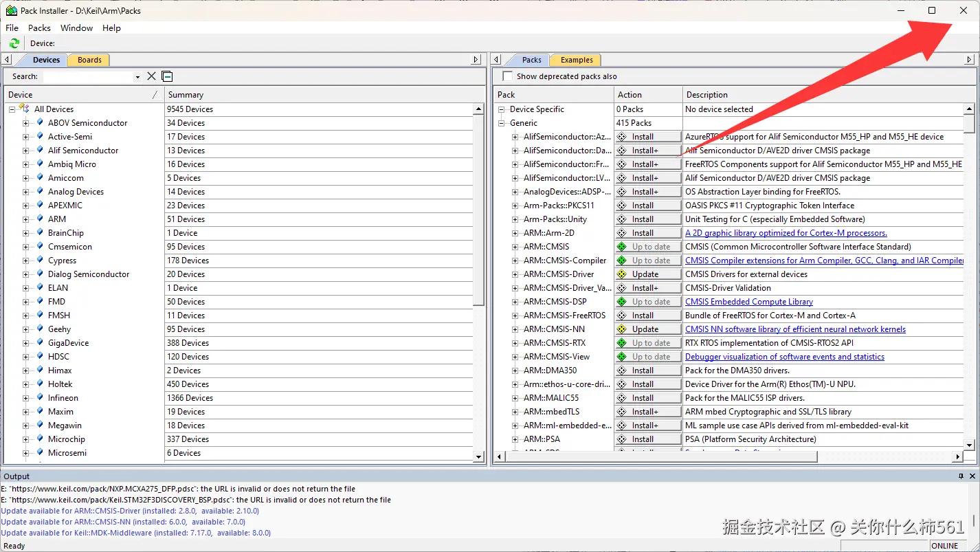
Task: Expand the ARM::CMSIS pack node
Action: (515, 247)
